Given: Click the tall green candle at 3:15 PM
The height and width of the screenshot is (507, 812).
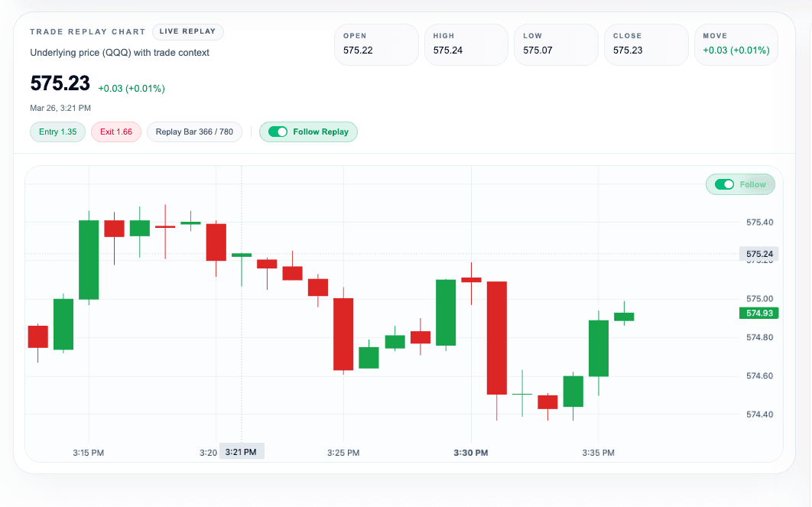Looking at the screenshot, I should coord(89,259).
